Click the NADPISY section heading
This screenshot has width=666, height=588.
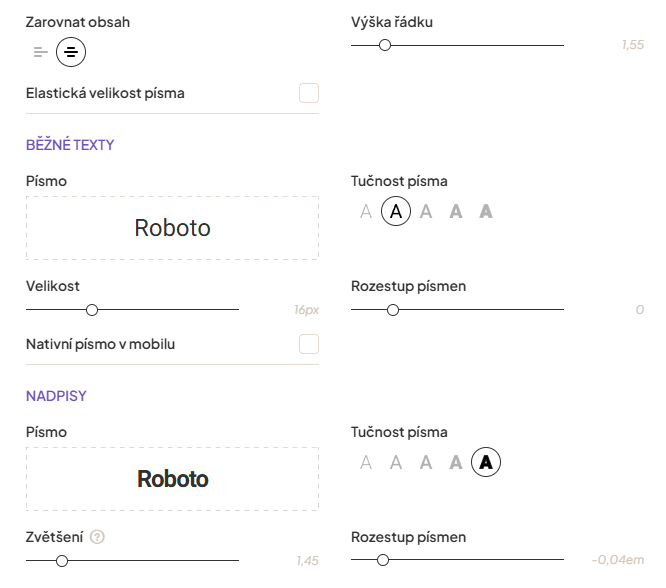click(56, 396)
